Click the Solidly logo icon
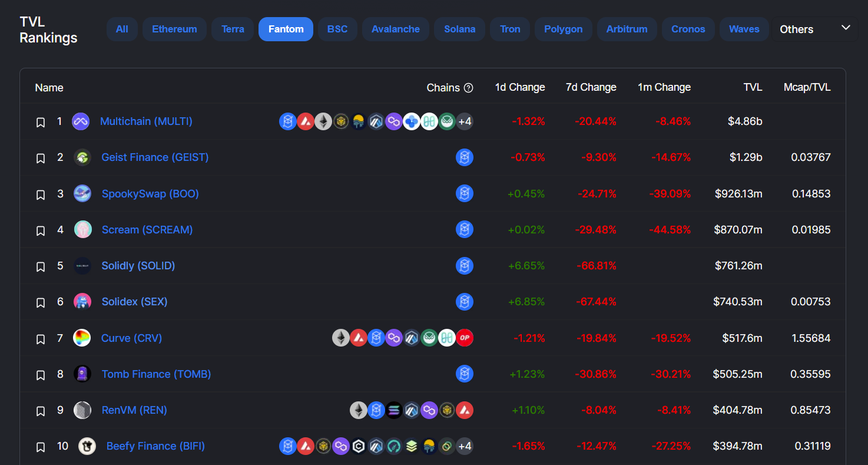The width and height of the screenshot is (868, 465). coord(82,266)
